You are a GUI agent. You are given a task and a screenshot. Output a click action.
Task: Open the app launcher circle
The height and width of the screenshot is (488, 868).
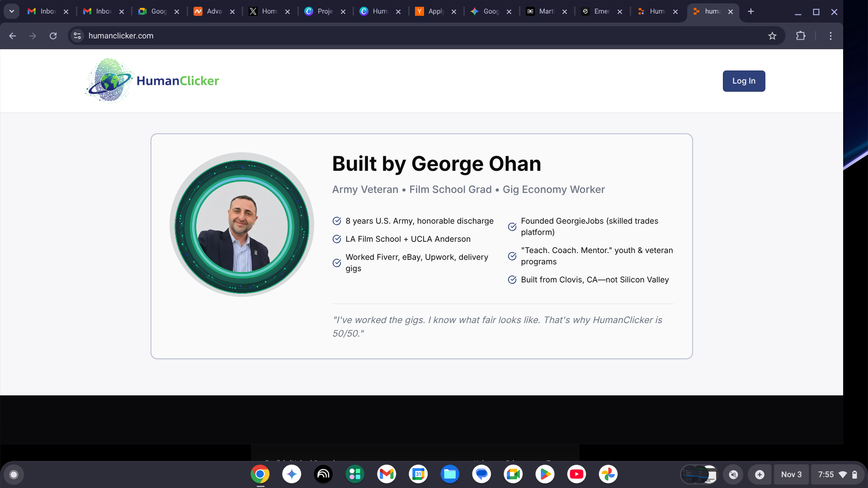(x=14, y=474)
